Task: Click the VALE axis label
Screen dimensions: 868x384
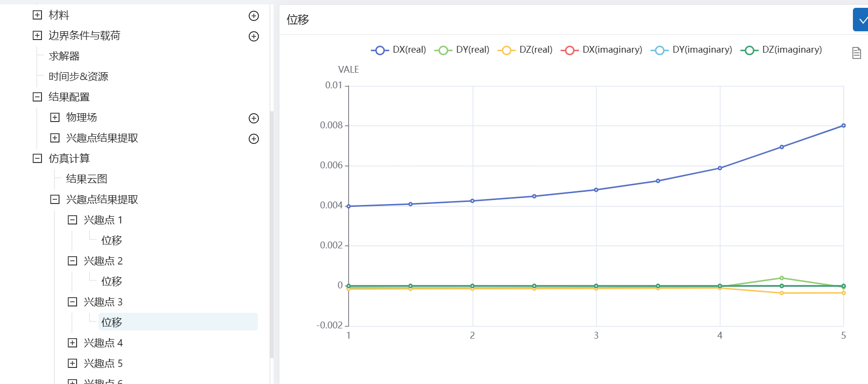Action: point(349,70)
